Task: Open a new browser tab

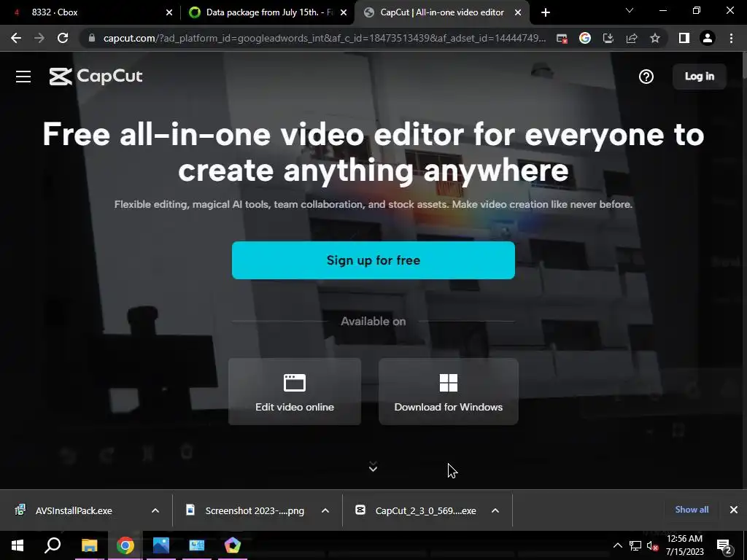Action: [x=546, y=13]
